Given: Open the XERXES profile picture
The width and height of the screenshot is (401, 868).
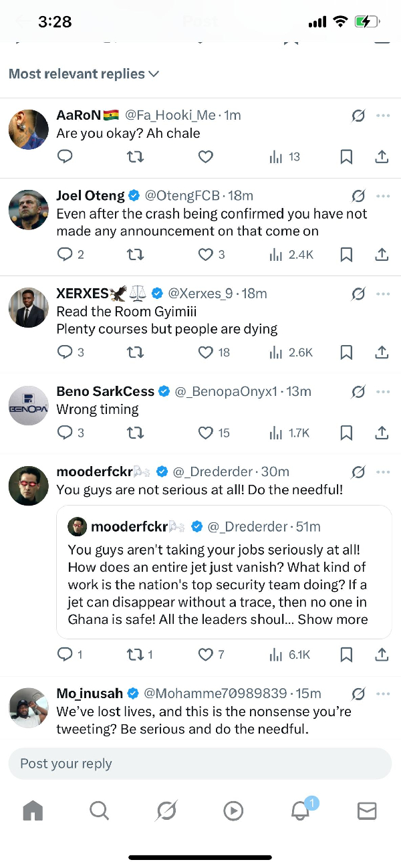Looking at the screenshot, I should coord(29,308).
